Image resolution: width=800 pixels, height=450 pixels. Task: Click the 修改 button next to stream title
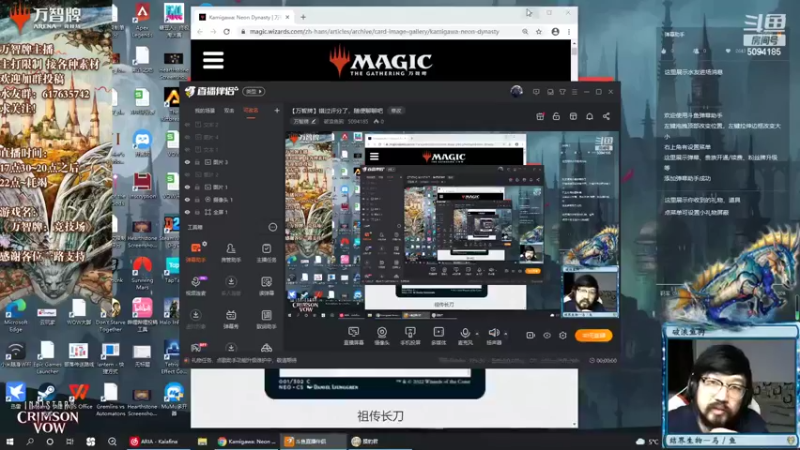pos(396,110)
